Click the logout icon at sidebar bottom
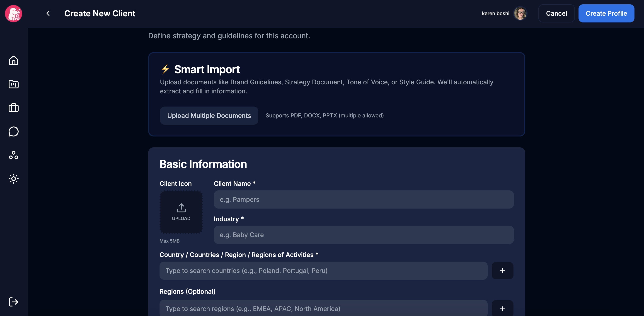Viewport: 644px width, 316px height. (14, 302)
